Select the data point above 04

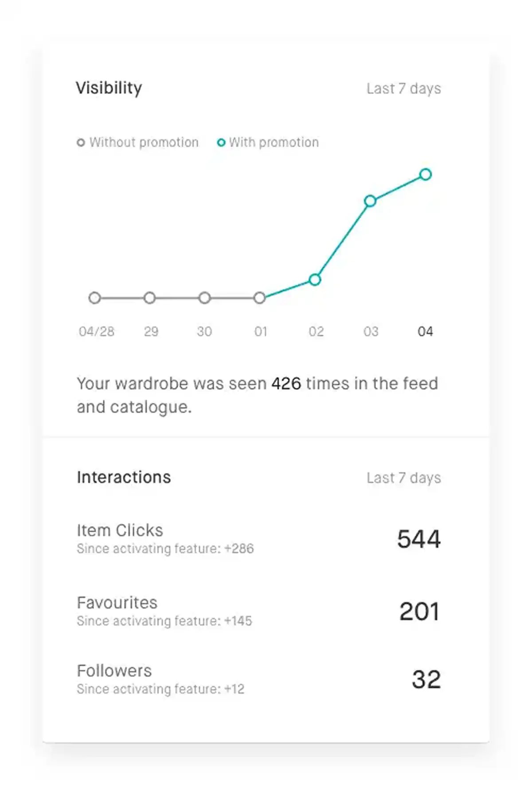click(x=425, y=175)
